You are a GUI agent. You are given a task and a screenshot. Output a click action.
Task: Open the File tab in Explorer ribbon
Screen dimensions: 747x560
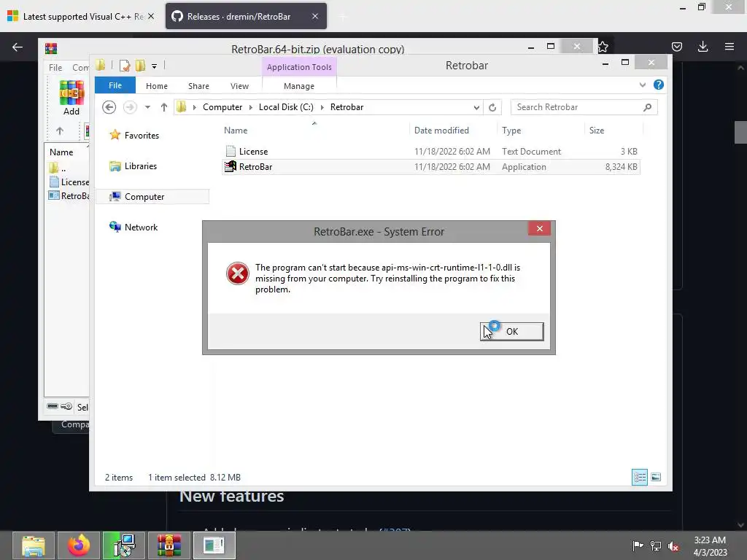click(x=115, y=86)
